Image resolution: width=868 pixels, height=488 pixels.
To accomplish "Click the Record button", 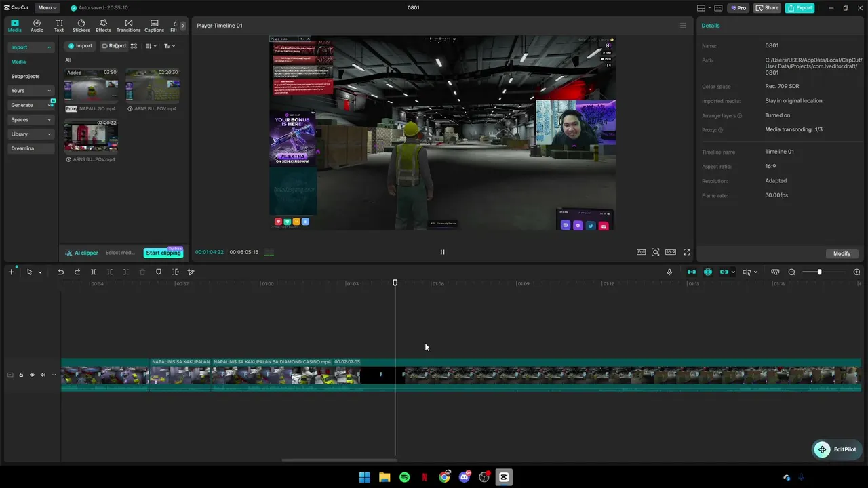I will (x=113, y=46).
